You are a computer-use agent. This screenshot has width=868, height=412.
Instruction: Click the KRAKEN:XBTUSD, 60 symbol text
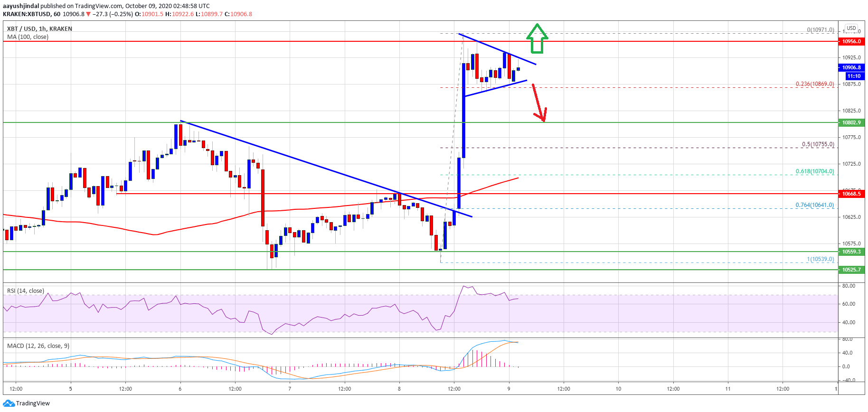tap(31, 14)
